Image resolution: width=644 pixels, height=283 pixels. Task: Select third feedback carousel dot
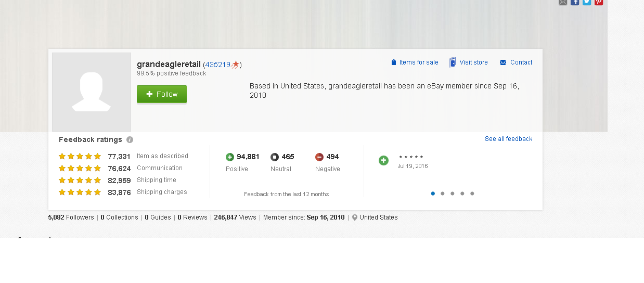pos(453,194)
